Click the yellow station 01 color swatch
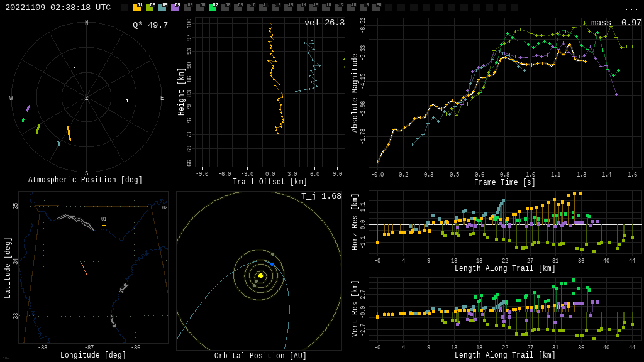The width and height of the screenshot is (644, 362). 137,8
